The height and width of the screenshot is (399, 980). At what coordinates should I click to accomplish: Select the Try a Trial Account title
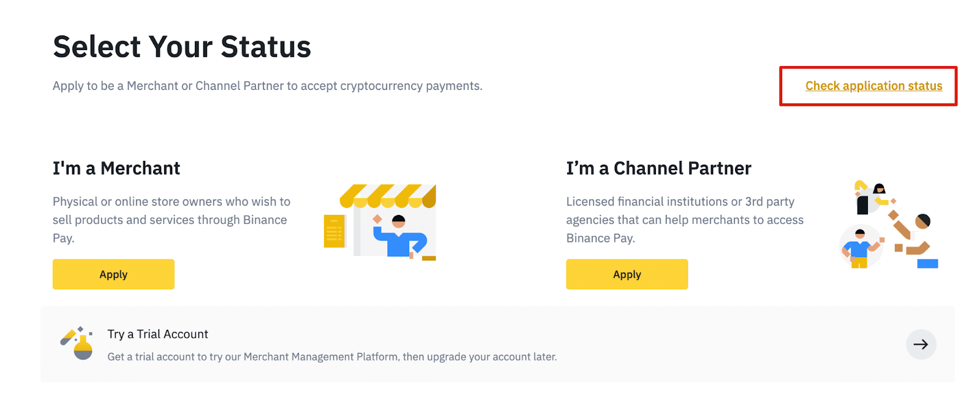(x=157, y=334)
